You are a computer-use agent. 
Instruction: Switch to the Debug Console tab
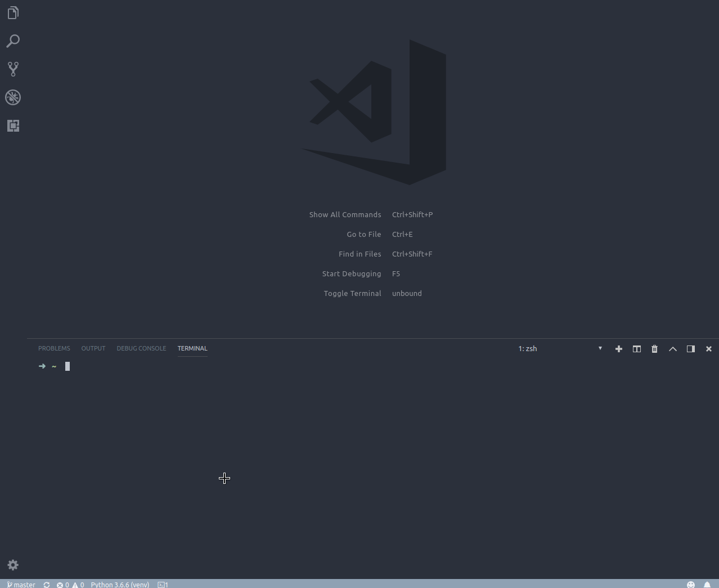coord(141,348)
